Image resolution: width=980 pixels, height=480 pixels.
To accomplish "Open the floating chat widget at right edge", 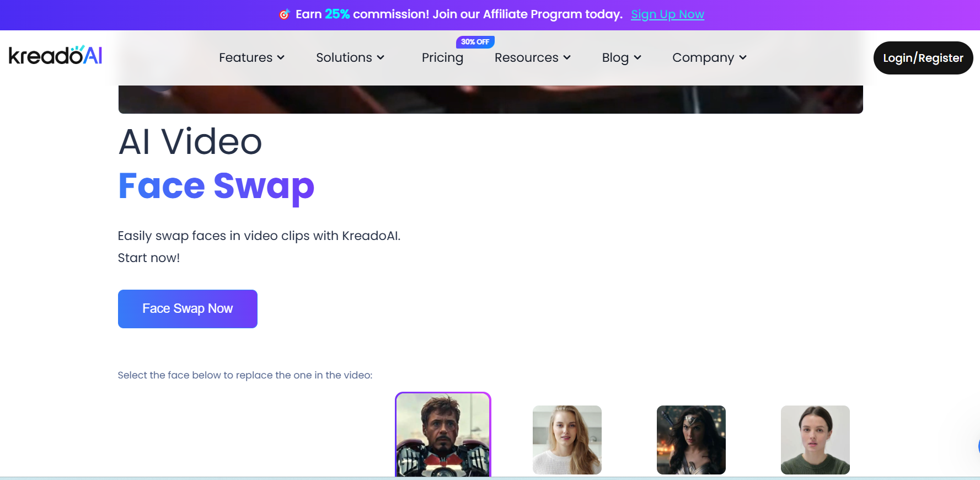I will pyautogui.click(x=977, y=446).
